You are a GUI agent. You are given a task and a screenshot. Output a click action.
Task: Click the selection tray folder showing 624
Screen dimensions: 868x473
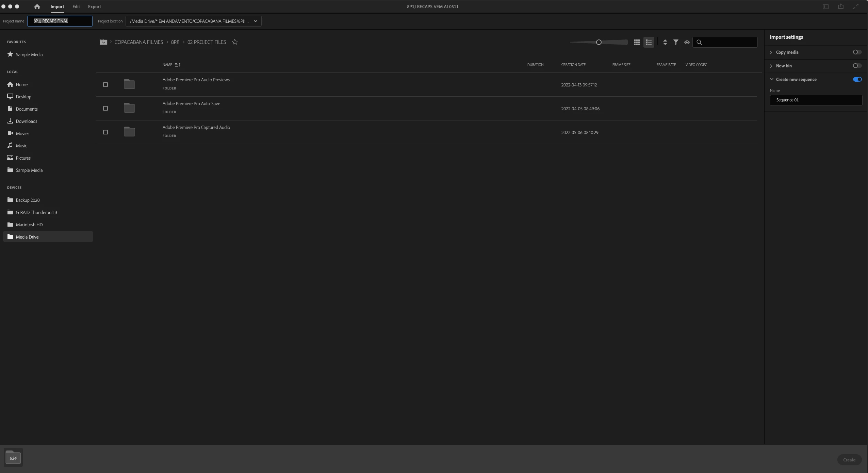tap(13, 457)
